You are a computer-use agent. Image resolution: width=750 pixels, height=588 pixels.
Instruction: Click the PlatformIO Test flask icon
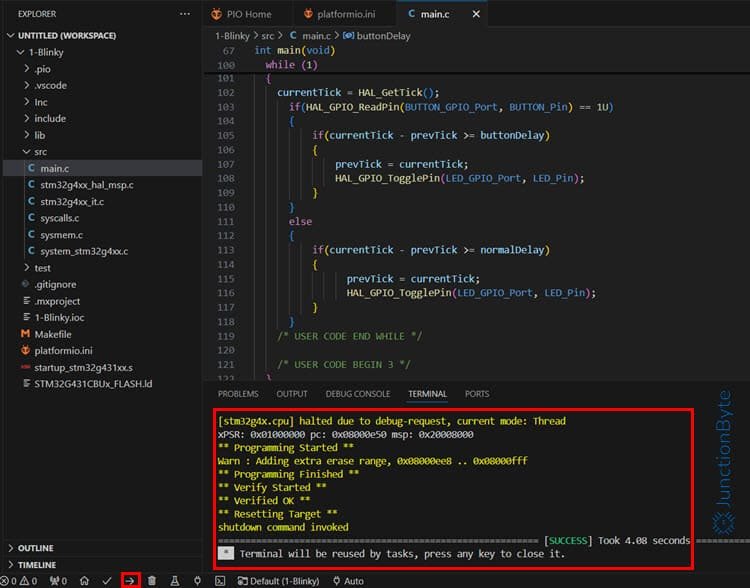point(175,581)
